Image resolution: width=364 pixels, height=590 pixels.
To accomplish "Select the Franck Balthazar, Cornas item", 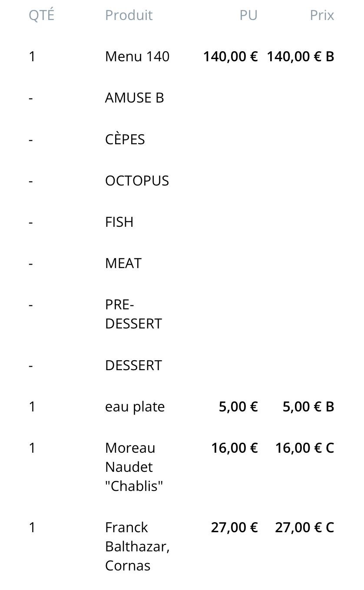I will coord(137,546).
